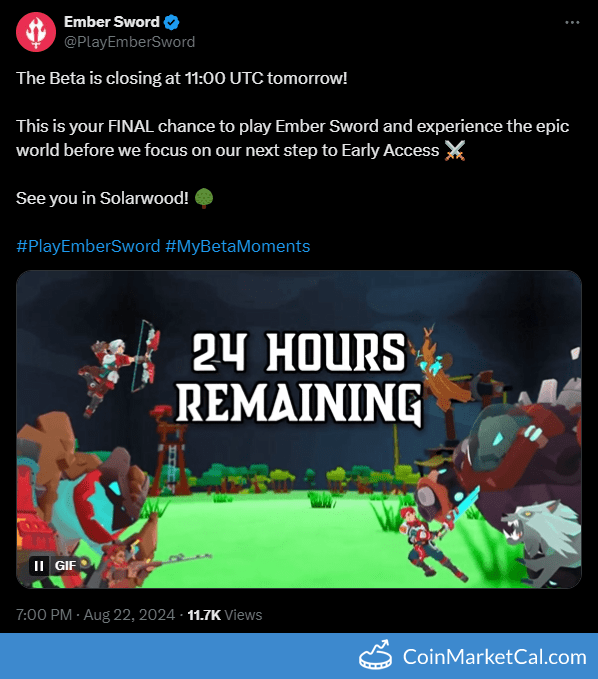Screen dimensions: 598x679
Task: Click the archer character in the GIF
Action: [119, 364]
